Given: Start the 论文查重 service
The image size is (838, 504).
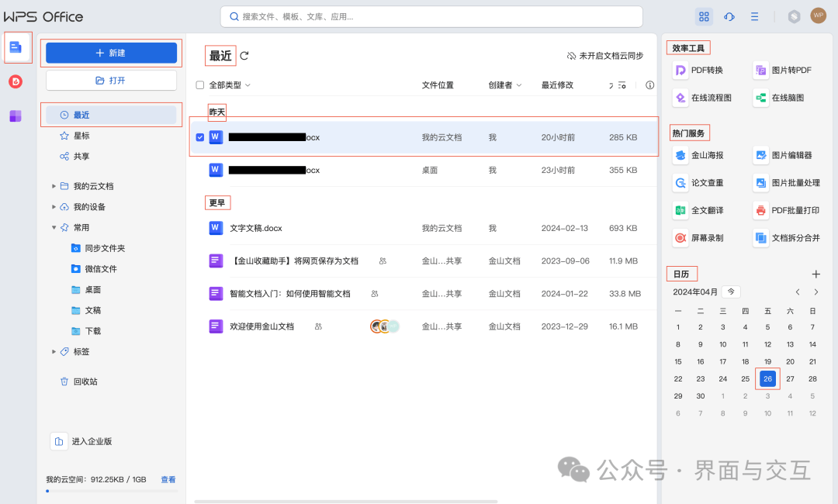Looking at the screenshot, I should pyautogui.click(x=702, y=182).
